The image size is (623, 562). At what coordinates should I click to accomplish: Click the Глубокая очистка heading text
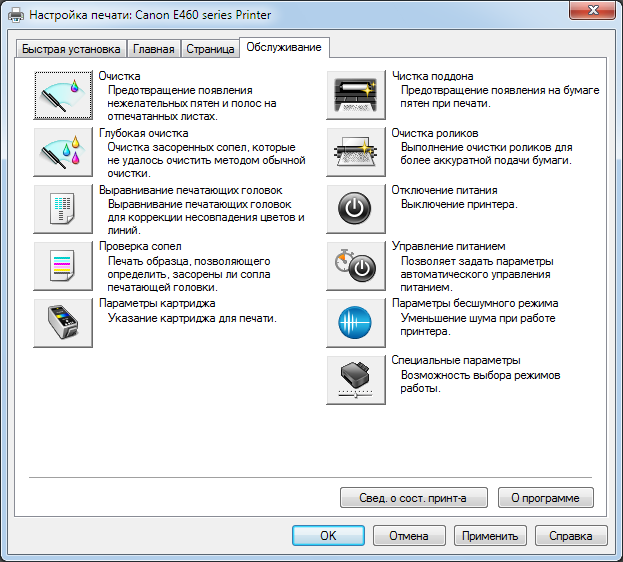[x=143, y=133]
